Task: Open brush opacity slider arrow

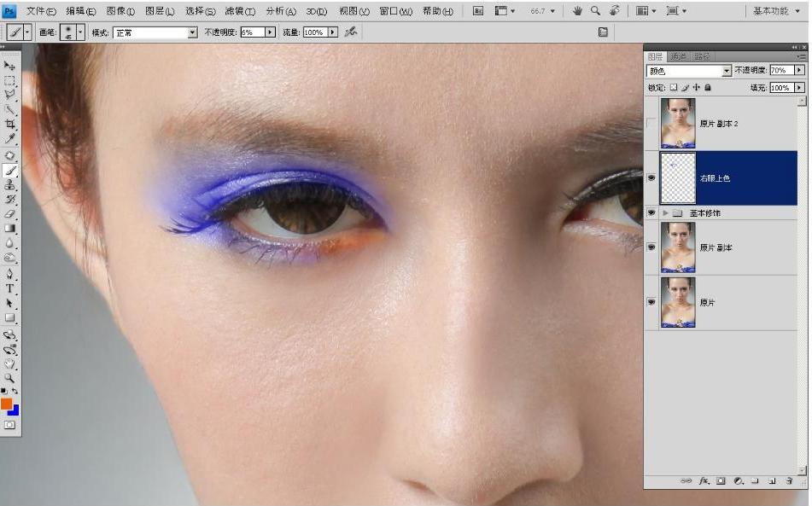Action: point(270,32)
